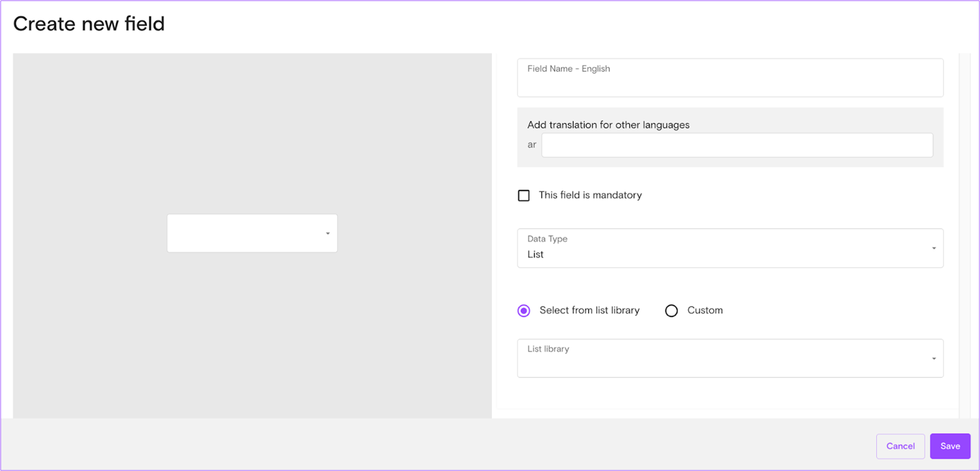Click the Cancel button
Viewport: 980px width, 471px height.
tap(900, 446)
